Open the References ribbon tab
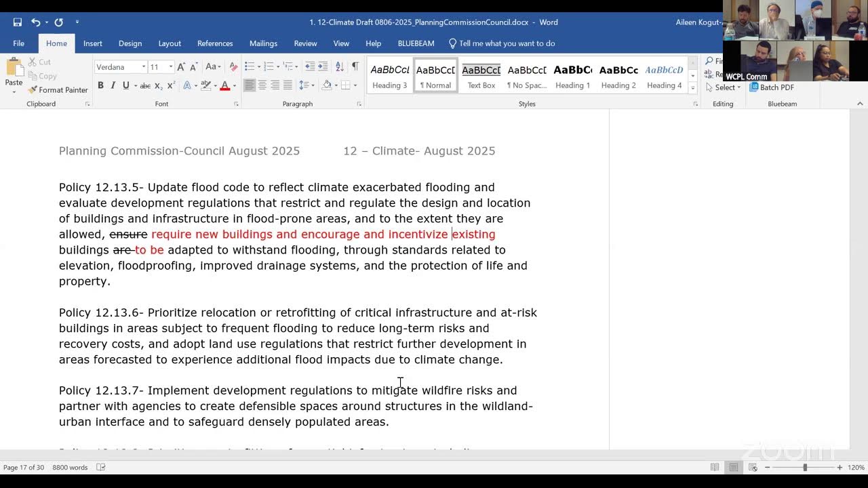This screenshot has height=488, width=868. [214, 43]
